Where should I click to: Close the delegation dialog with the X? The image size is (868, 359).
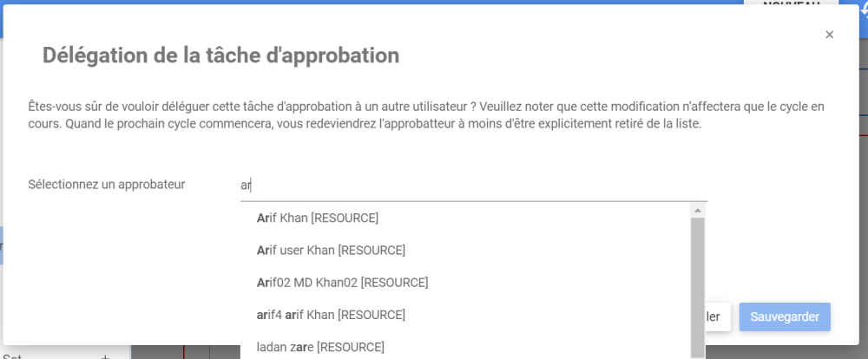click(x=829, y=35)
